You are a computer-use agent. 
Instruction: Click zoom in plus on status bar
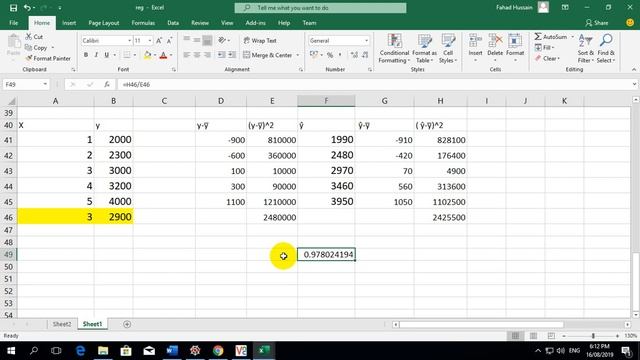tap(617, 336)
